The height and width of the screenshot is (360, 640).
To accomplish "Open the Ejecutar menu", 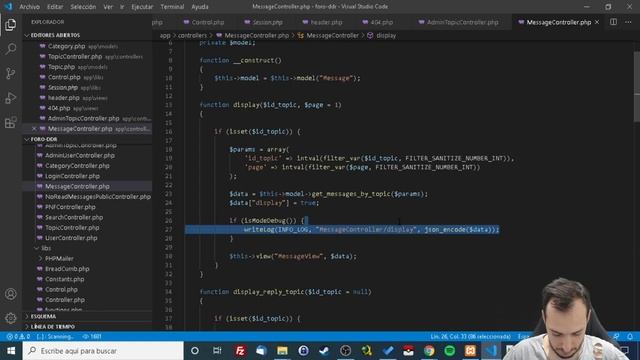I will tap(142, 7).
